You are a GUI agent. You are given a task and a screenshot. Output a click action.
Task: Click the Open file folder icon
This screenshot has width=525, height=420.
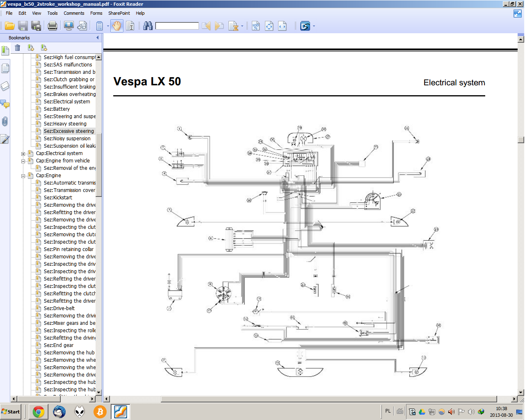(x=10, y=26)
